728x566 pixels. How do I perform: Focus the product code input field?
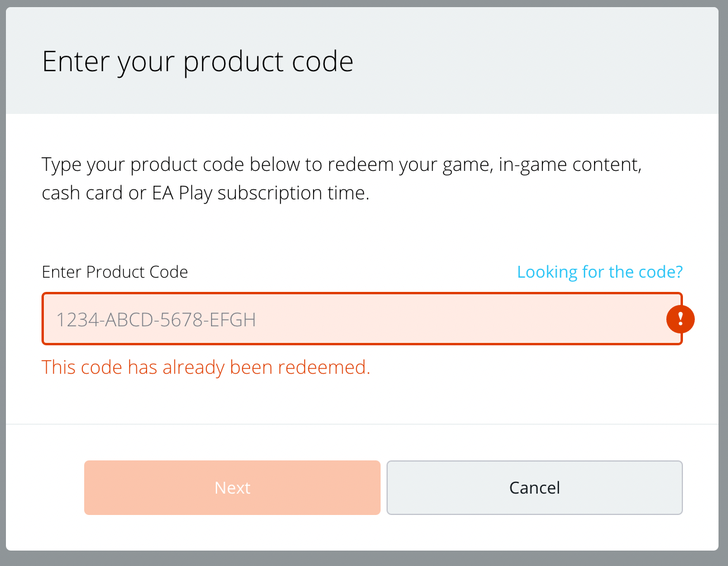356,319
